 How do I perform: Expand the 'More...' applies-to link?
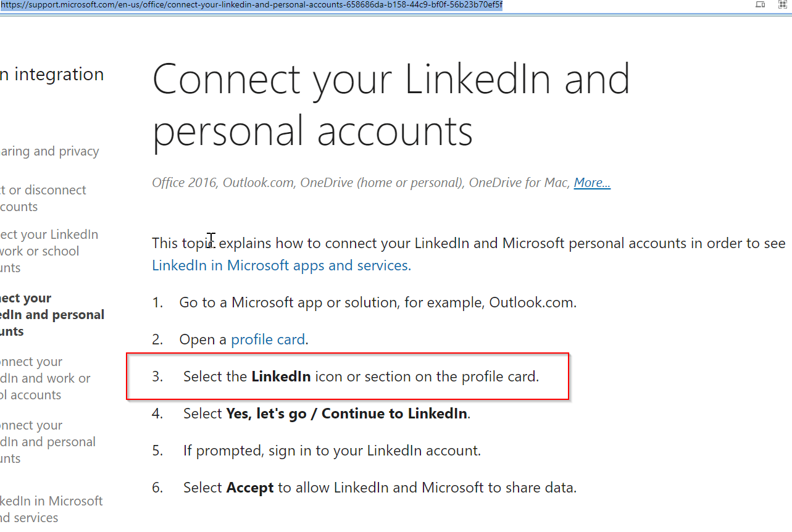point(592,183)
